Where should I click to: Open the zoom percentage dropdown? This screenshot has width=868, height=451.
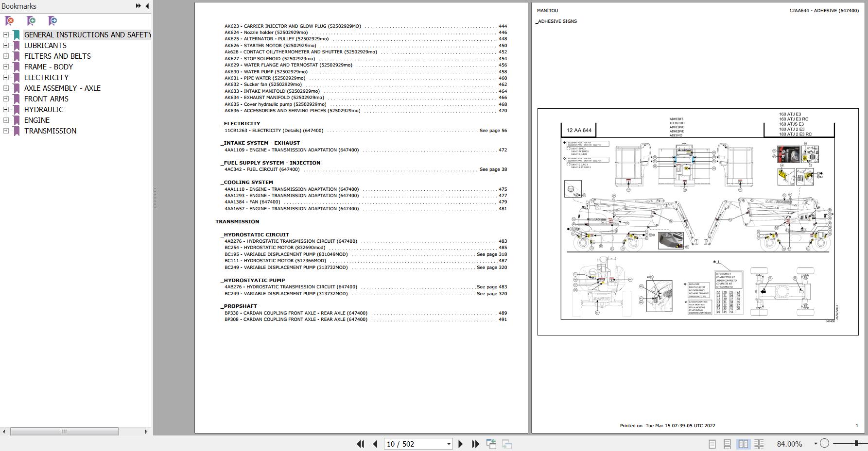point(815,444)
